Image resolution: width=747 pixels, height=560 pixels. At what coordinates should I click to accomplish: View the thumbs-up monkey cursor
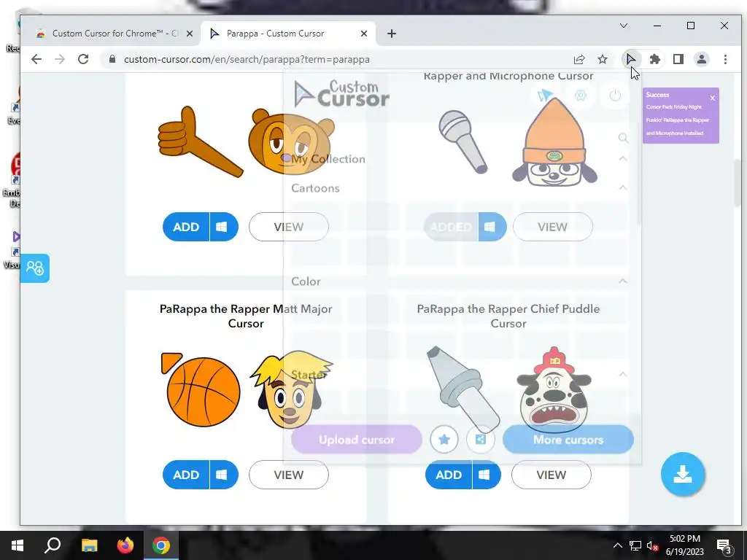click(289, 227)
